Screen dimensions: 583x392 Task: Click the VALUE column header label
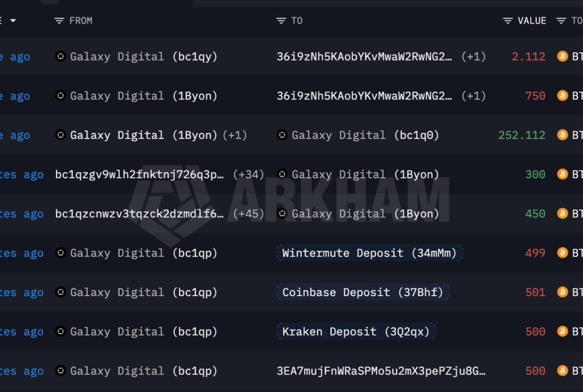pyautogui.click(x=532, y=21)
